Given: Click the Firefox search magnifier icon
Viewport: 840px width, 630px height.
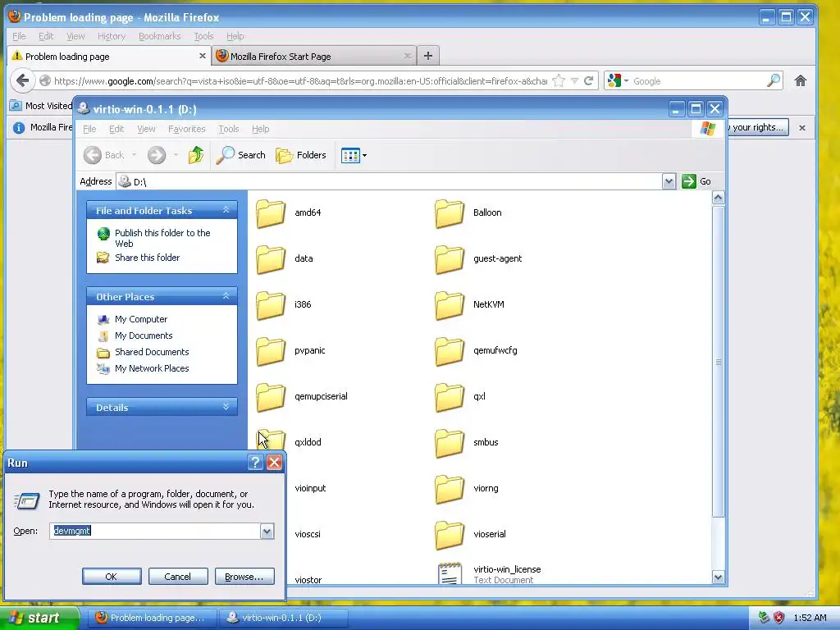Looking at the screenshot, I should 773,81.
